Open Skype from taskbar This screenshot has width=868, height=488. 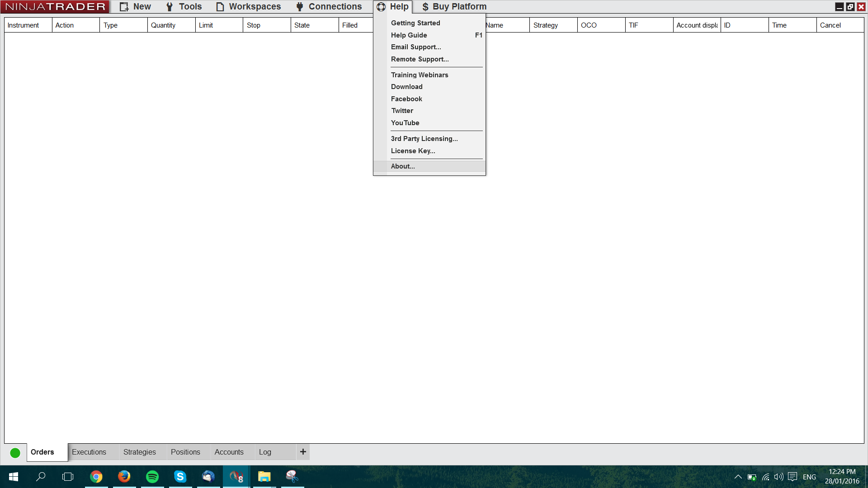click(180, 477)
